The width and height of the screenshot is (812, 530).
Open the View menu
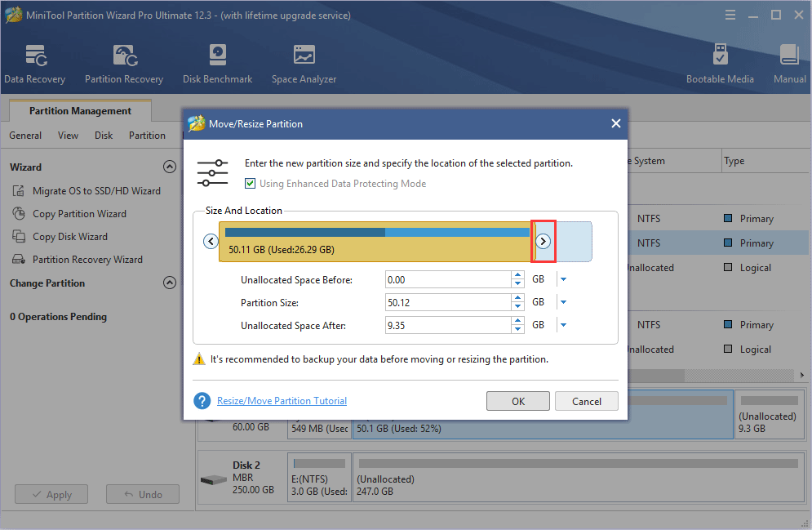coord(68,136)
